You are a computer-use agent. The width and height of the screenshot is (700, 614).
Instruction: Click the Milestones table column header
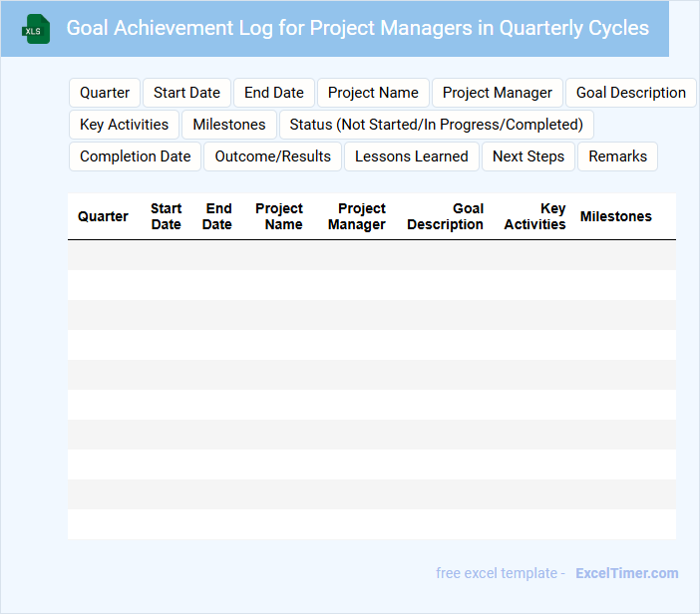(615, 216)
